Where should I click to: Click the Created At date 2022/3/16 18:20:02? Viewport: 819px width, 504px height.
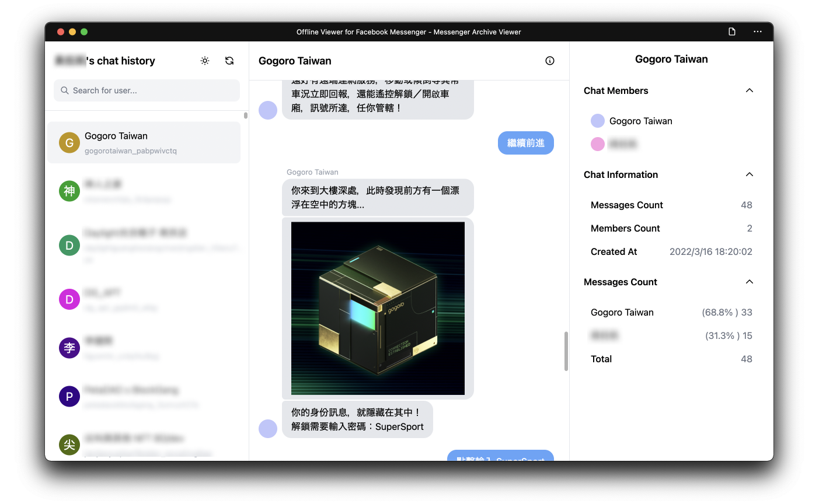coord(711,251)
